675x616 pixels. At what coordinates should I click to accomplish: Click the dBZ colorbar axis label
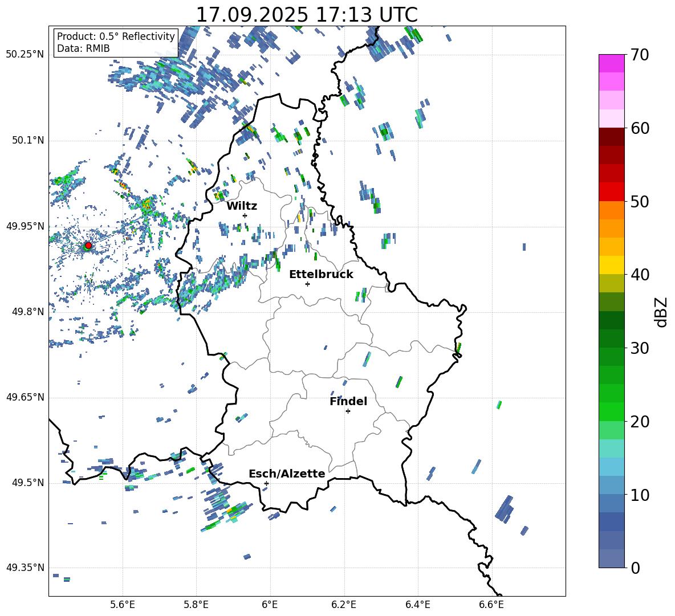click(x=662, y=312)
